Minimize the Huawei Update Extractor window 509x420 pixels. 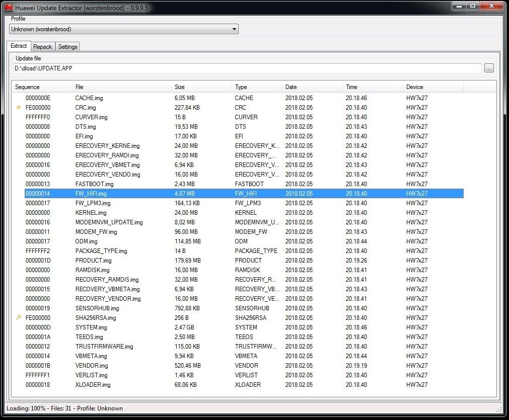tap(459, 6)
